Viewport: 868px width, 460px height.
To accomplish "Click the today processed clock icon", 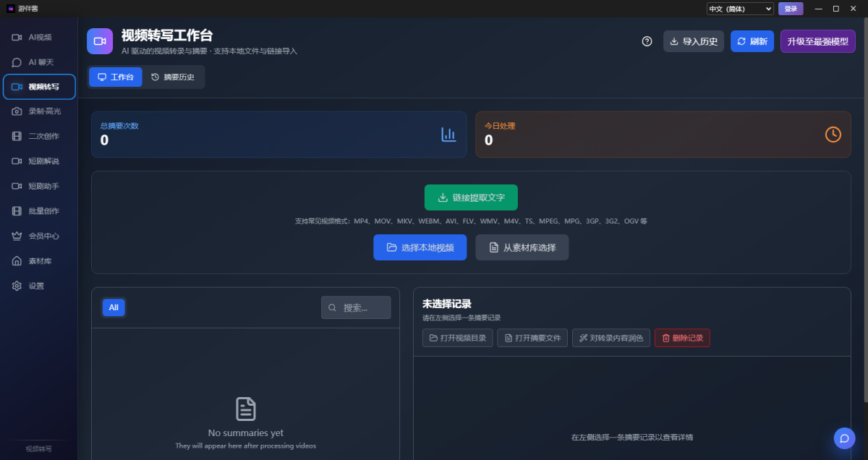I will 833,135.
